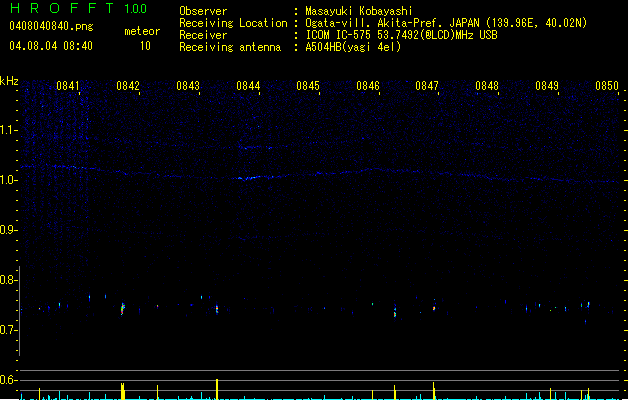Click the meteor echo just after 0842
Screen dimensions: 629x400
123,309
